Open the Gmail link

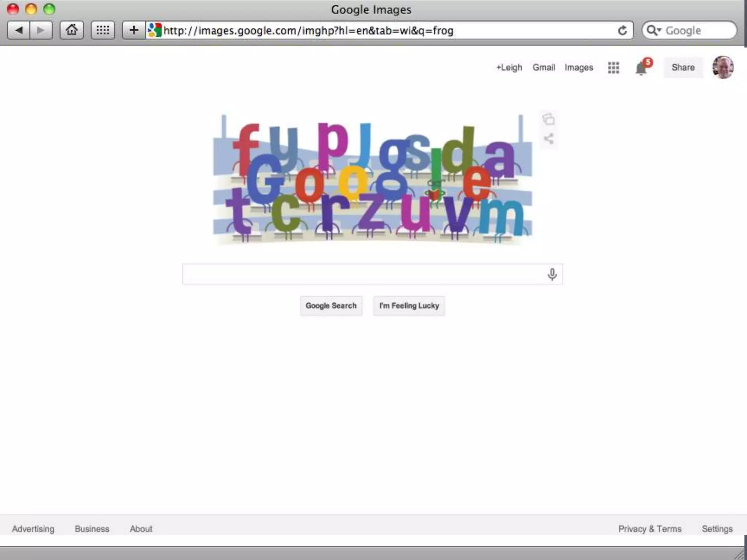pos(543,67)
